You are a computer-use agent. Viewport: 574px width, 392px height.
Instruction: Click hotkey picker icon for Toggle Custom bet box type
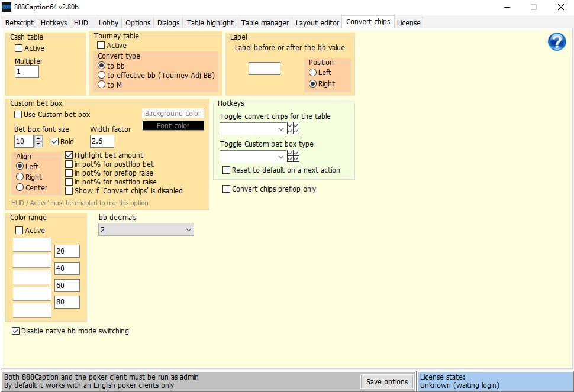coord(294,157)
